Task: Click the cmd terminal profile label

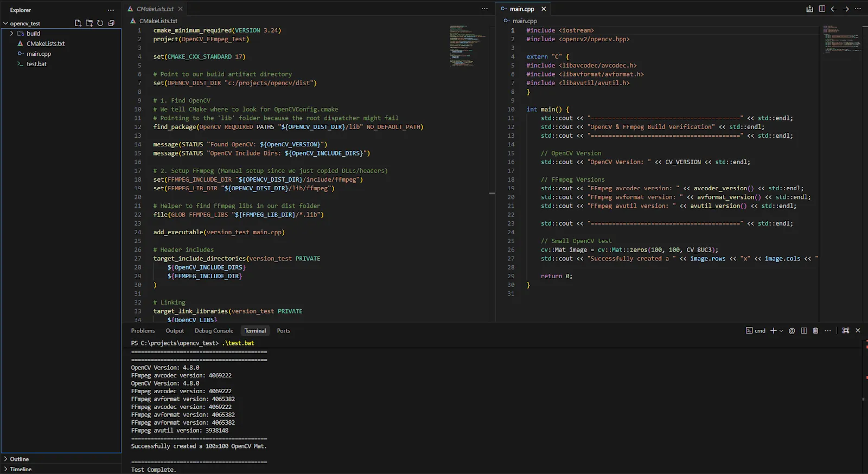Action: point(756,330)
